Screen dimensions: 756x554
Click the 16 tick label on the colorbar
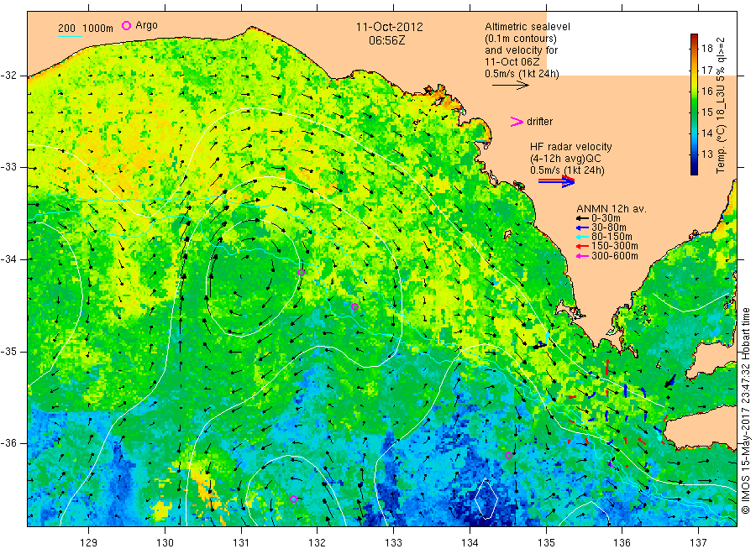tap(707, 91)
